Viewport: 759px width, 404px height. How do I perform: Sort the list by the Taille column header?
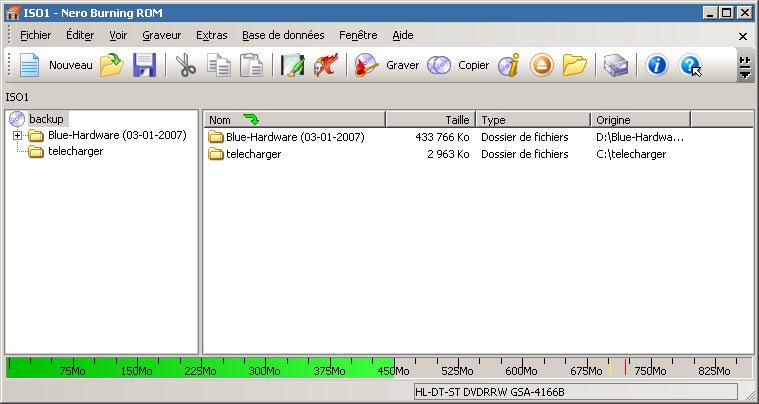(x=431, y=120)
